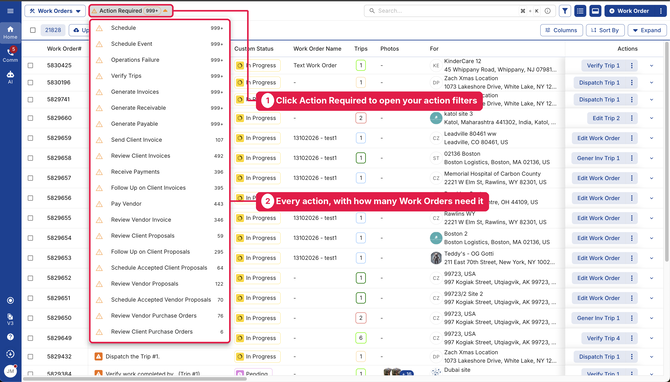The image size is (670, 382).
Task: Select the Operations Failure action filter
Action: pyautogui.click(x=160, y=60)
